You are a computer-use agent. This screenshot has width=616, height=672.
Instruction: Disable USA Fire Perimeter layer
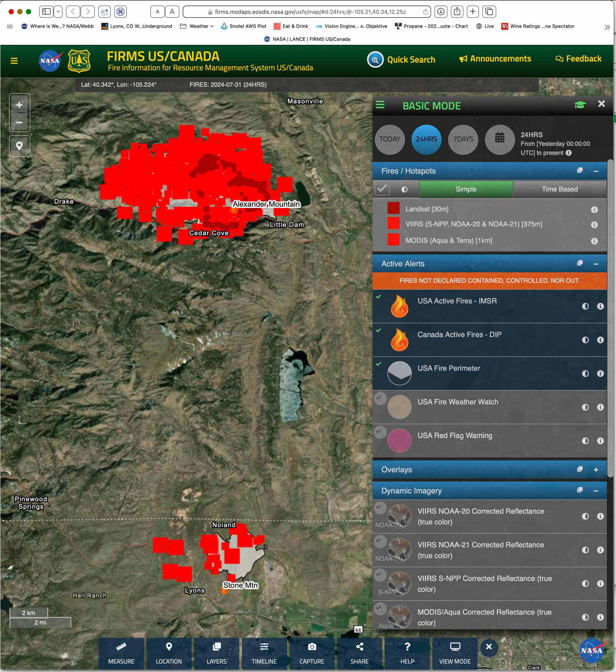pyautogui.click(x=378, y=364)
